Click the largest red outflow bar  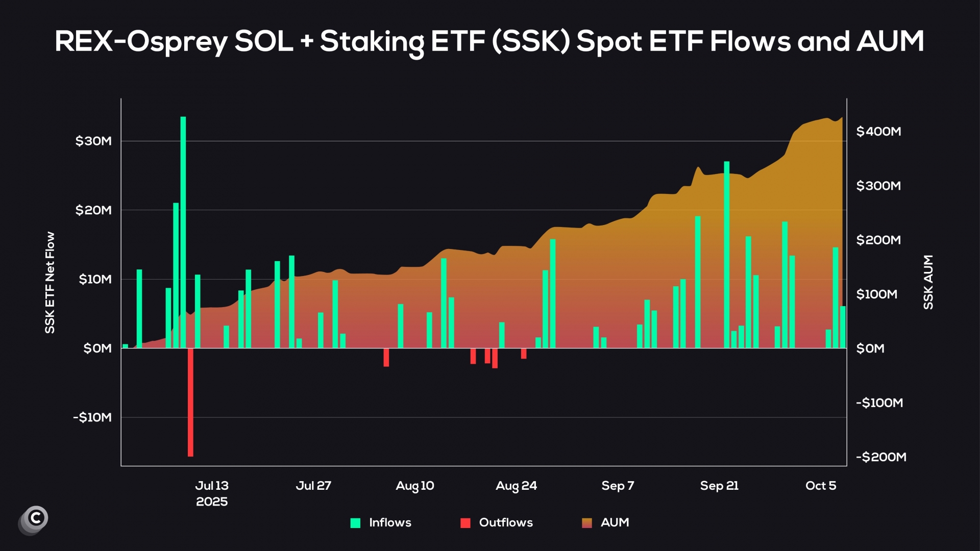[x=190, y=402]
